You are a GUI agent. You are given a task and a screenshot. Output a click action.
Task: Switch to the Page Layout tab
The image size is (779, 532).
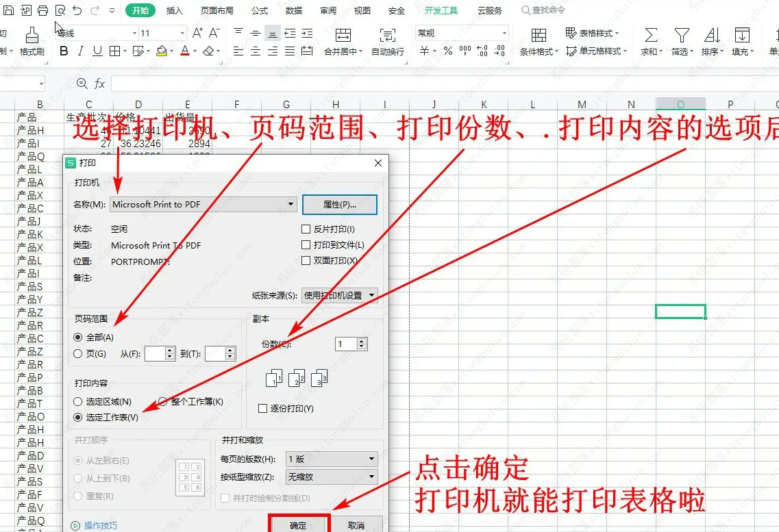pyautogui.click(x=217, y=11)
